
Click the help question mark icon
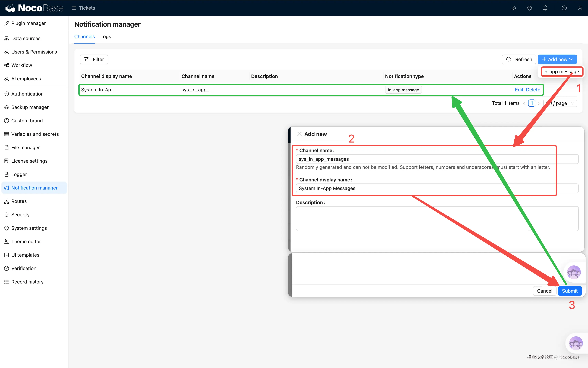pos(564,8)
